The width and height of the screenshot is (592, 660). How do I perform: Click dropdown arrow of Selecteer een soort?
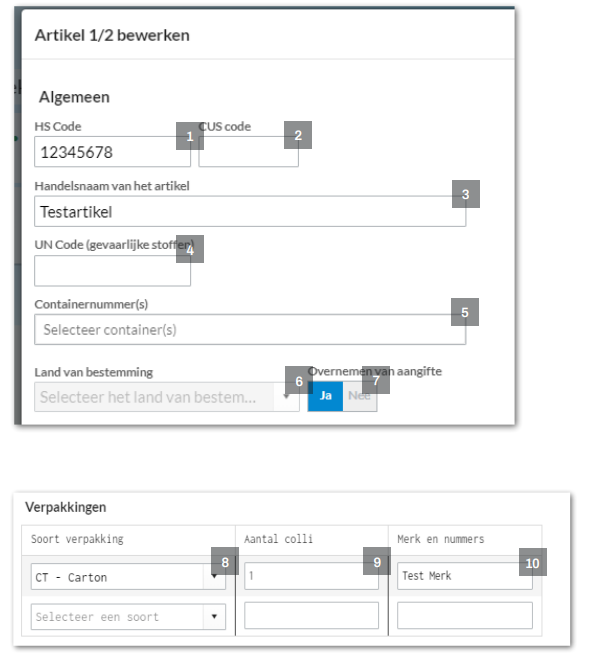[x=214, y=617]
